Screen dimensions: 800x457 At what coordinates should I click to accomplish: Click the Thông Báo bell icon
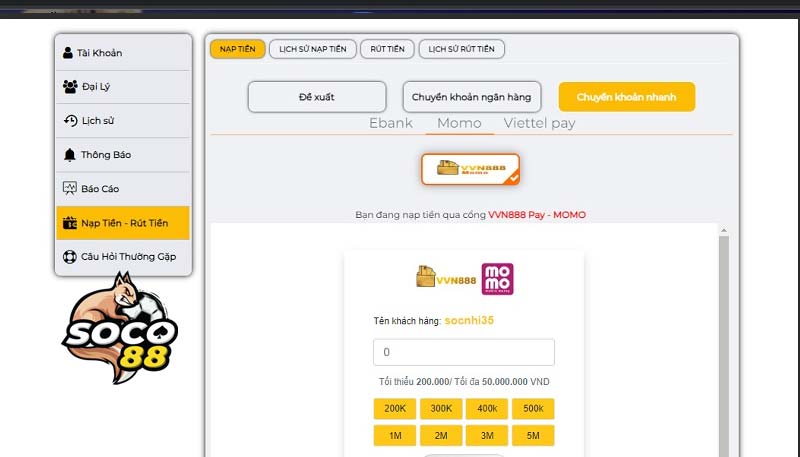click(x=69, y=155)
